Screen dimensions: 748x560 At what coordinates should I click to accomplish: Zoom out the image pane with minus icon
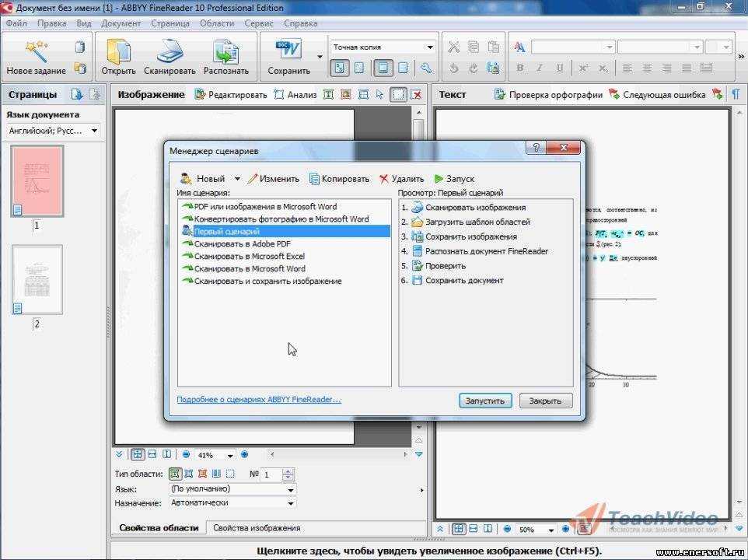[x=187, y=454]
